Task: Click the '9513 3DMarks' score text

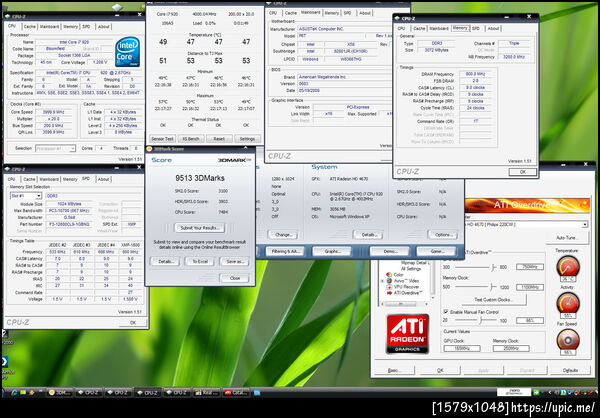Action: [x=200, y=178]
